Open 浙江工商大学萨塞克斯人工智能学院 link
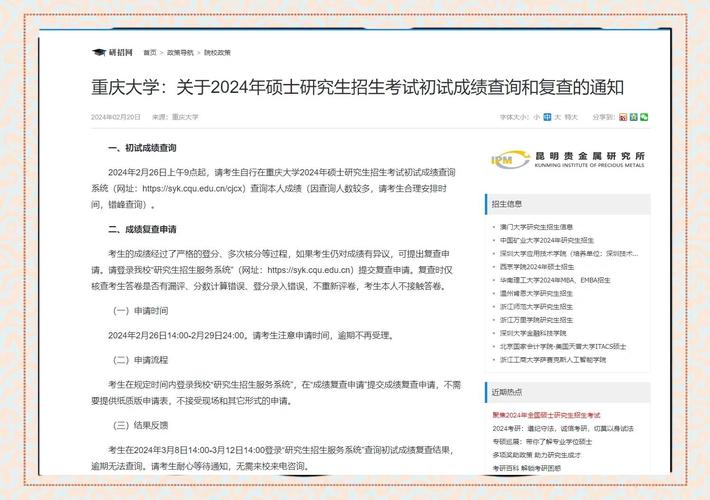Image resolution: width=710 pixels, height=500 pixels. point(553,360)
